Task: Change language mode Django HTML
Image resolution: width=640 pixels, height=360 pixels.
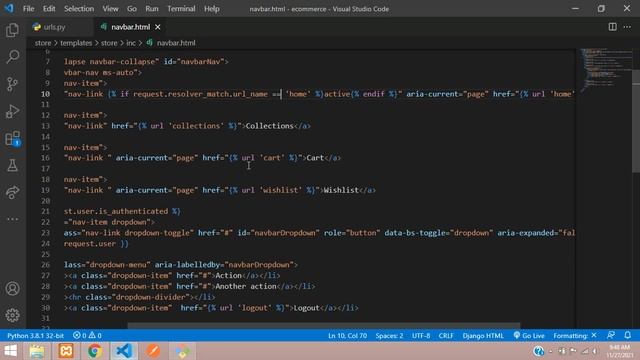Action: coord(483,336)
